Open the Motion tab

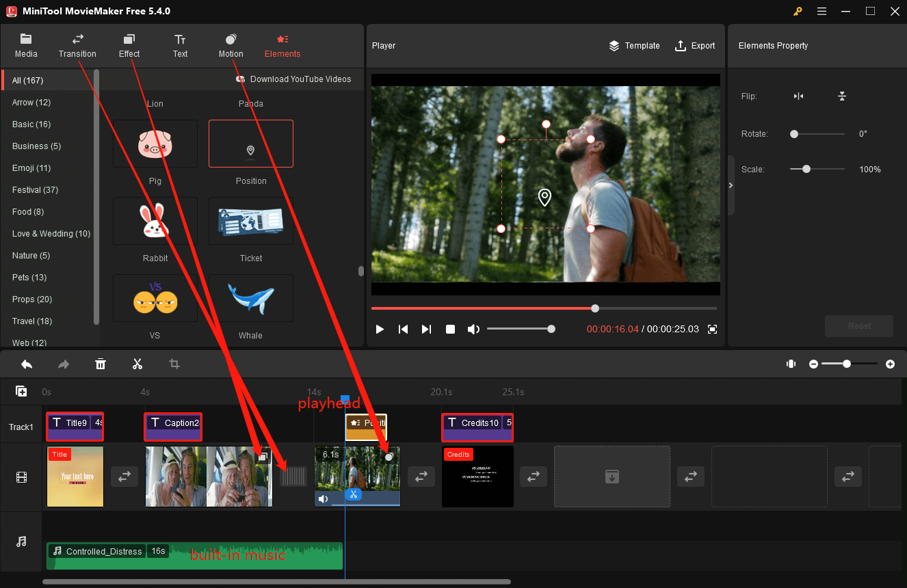click(x=231, y=46)
